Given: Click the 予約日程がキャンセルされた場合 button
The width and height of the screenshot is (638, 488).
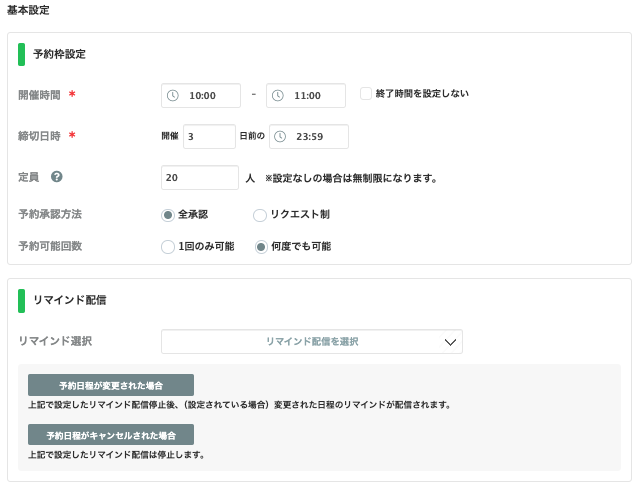Looking at the screenshot, I should coord(111,435).
